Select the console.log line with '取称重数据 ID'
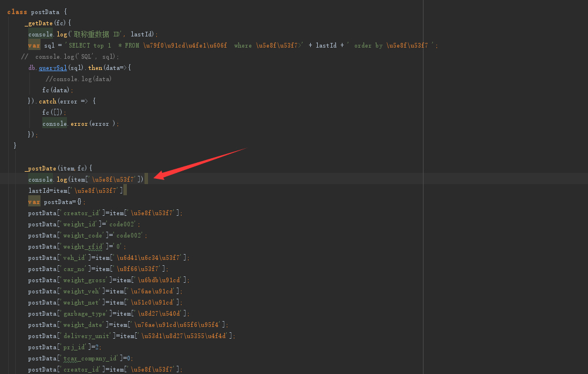 point(93,35)
